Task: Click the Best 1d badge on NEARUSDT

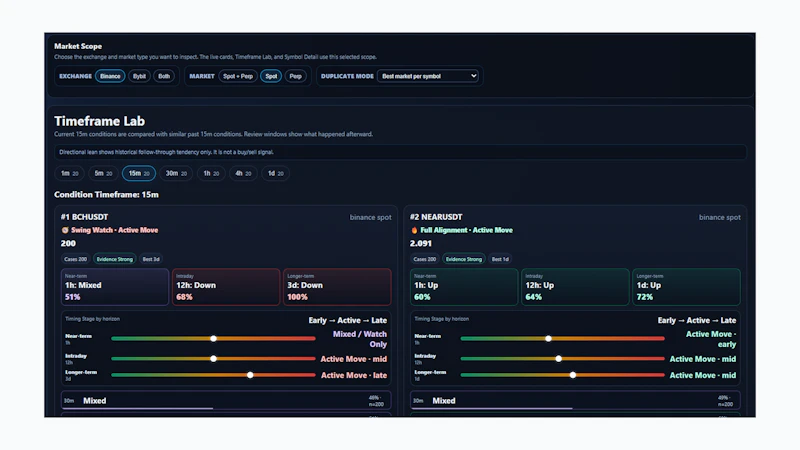Action: [x=500, y=259]
